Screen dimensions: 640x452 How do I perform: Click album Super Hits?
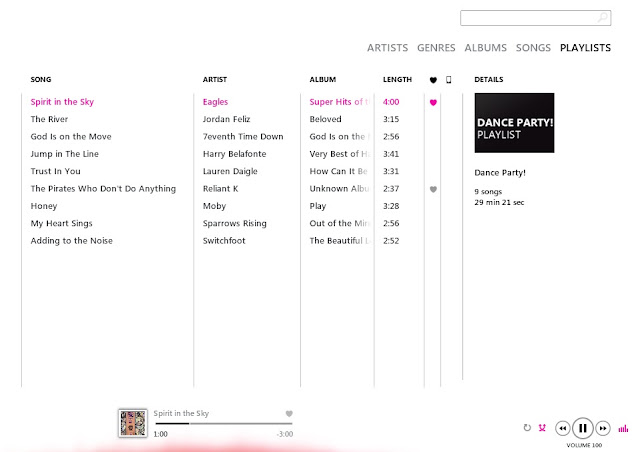point(340,102)
